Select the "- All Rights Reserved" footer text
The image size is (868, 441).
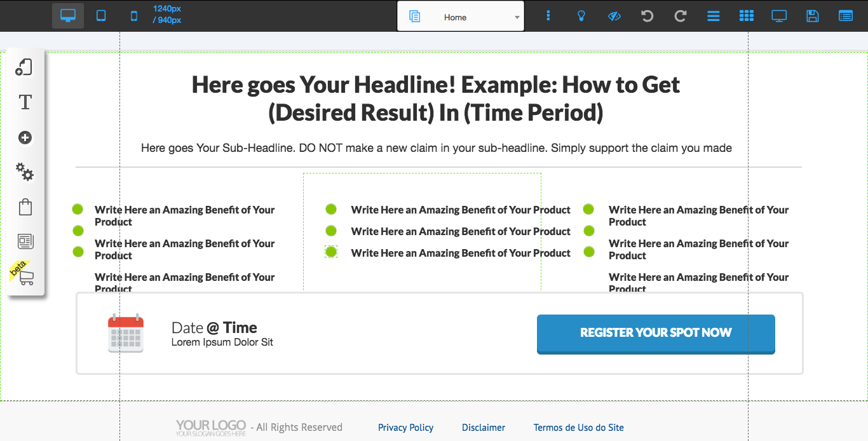296,428
